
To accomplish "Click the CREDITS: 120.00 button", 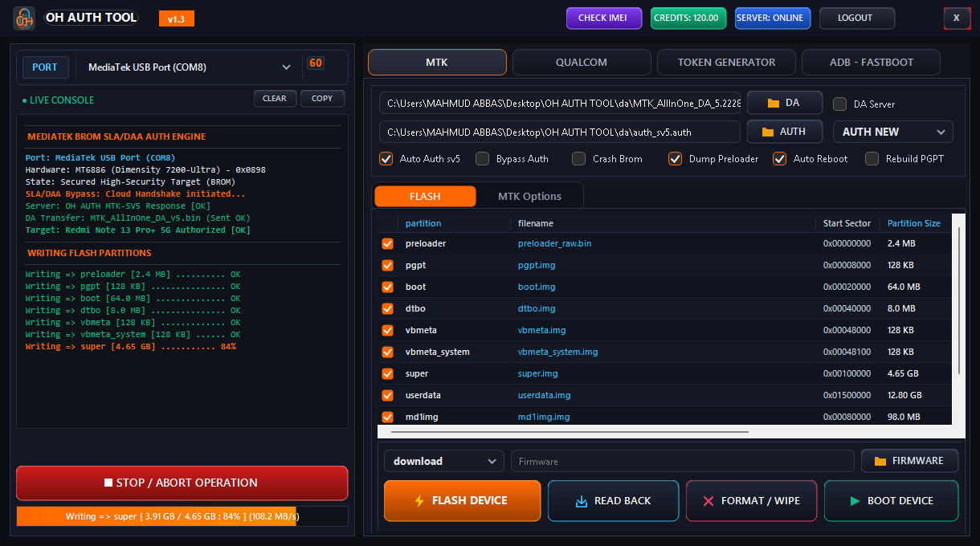I will [x=688, y=18].
